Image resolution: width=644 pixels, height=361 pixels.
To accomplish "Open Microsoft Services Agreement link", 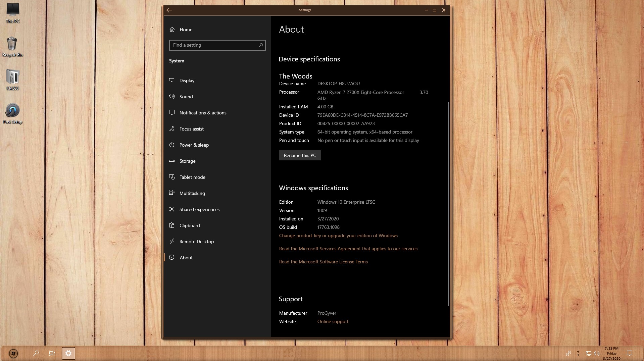I will [x=348, y=249].
